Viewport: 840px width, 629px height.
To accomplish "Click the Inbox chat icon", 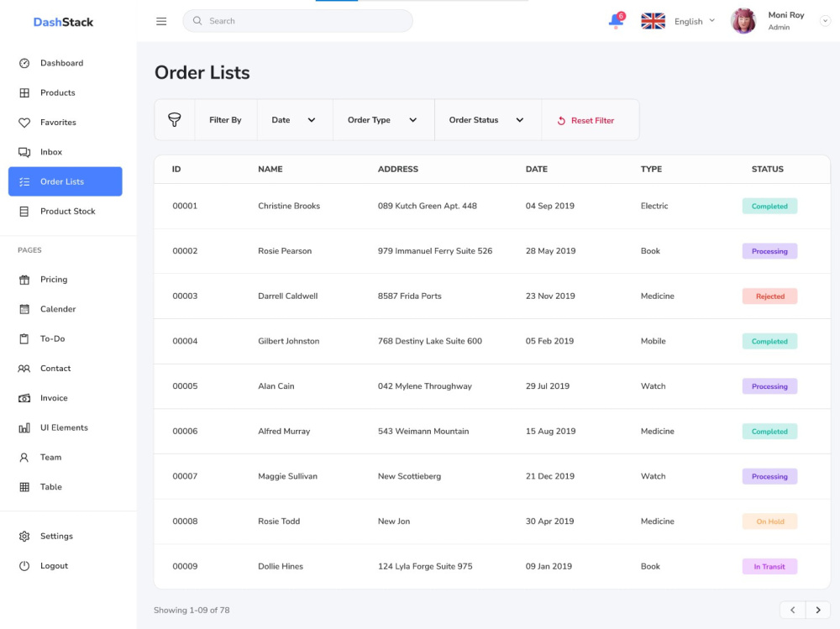I will (24, 152).
